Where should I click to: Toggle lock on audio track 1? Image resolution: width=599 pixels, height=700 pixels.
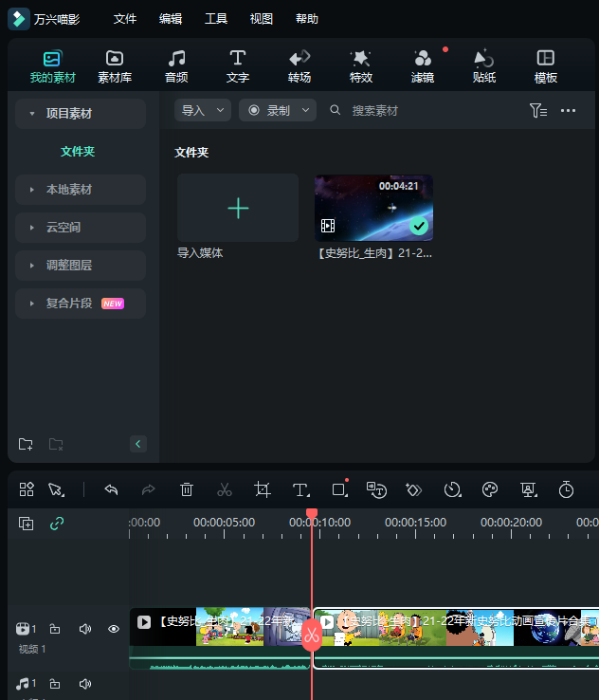click(x=55, y=684)
